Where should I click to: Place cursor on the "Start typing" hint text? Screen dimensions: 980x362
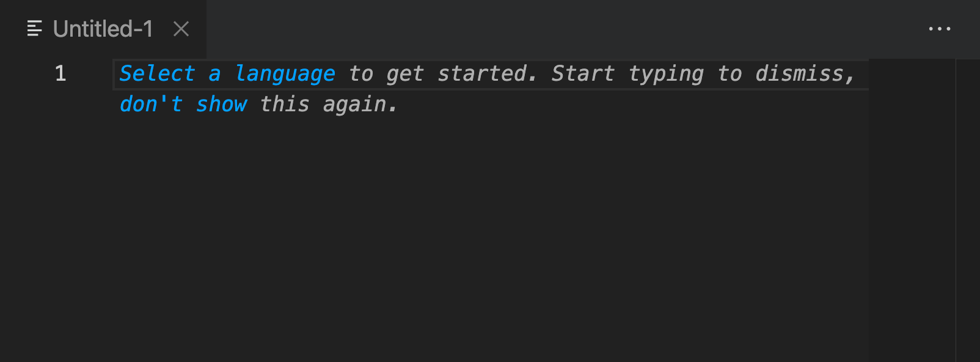(x=627, y=74)
